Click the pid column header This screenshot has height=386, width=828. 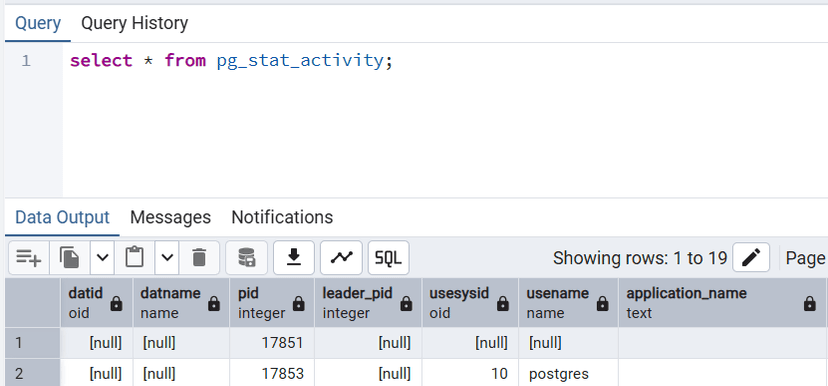[x=272, y=303]
